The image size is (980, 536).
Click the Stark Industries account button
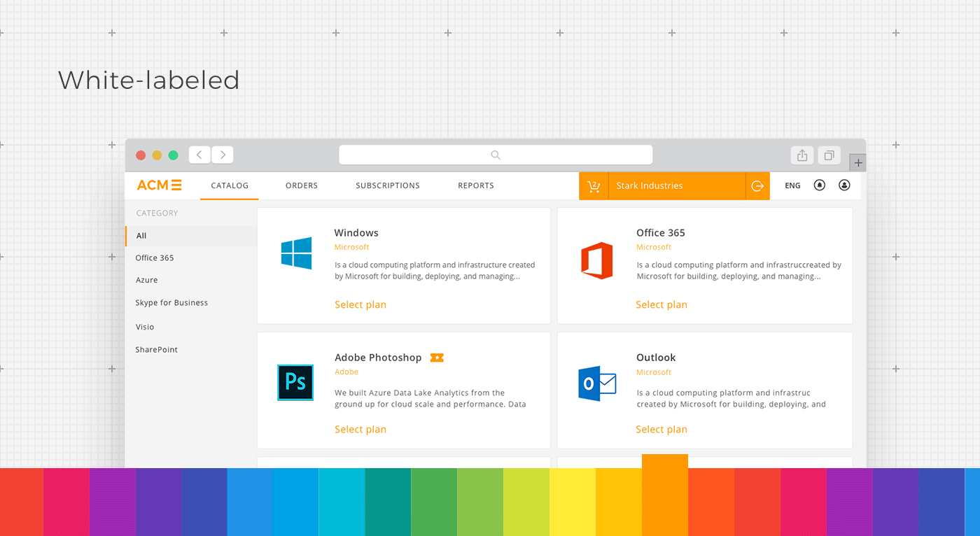677,186
